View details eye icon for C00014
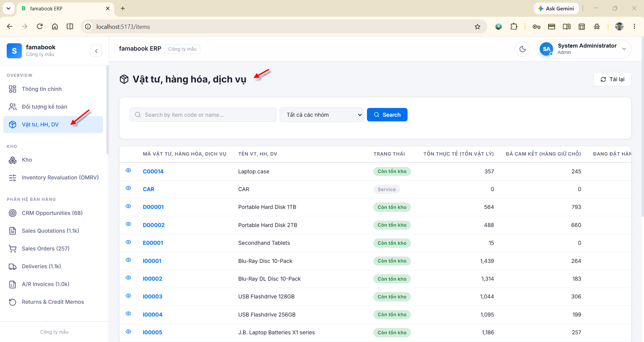The image size is (644, 342). (128, 170)
